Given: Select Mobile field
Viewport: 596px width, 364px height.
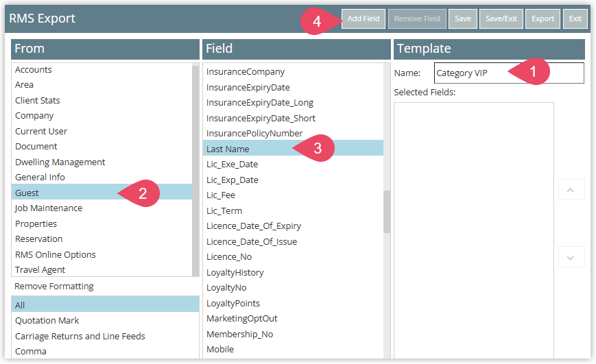Looking at the screenshot, I should click(293, 349).
